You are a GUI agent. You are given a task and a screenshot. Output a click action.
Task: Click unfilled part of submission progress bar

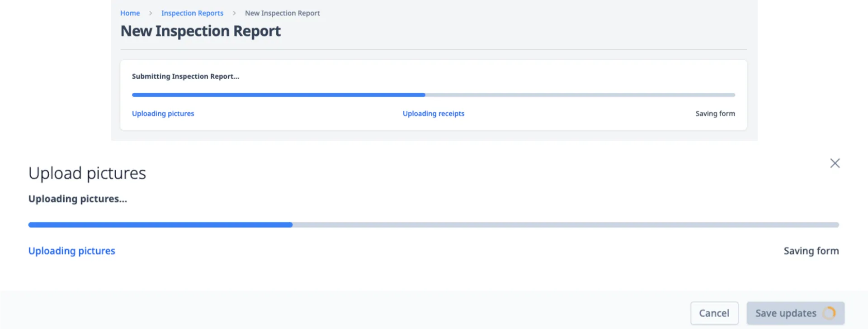(580, 95)
